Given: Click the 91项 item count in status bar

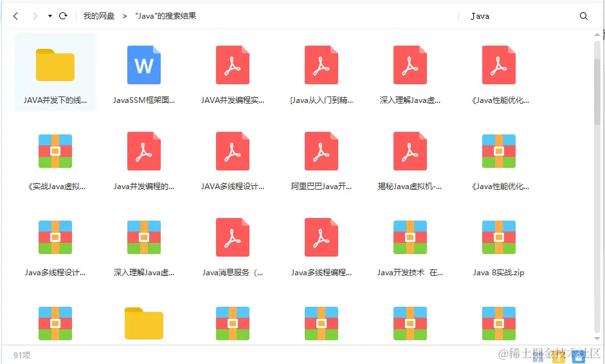Looking at the screenshot, I should [x=22, y=355].
